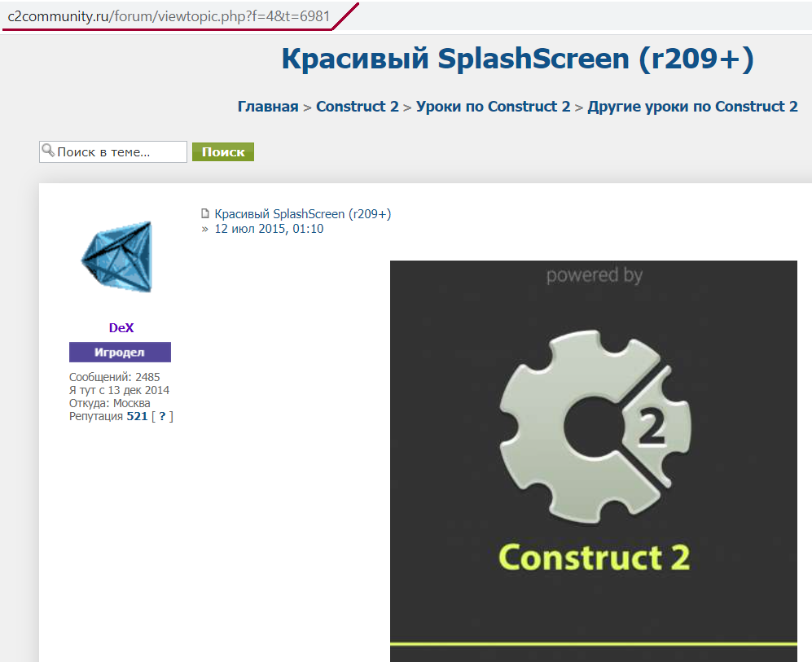Screen dimensions: 812x662
Task: Click the reputation value 521
Action: [137, 416]
